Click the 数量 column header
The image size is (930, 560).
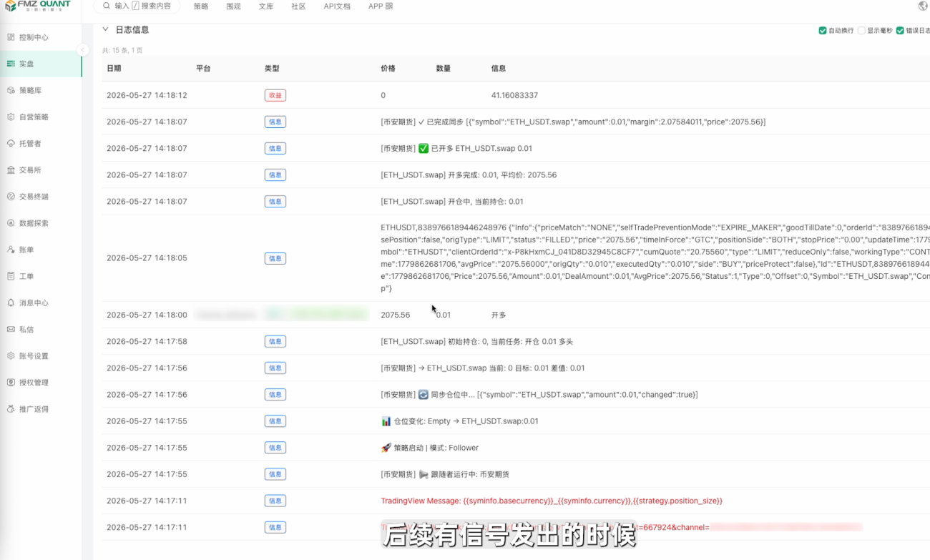[x=444, y=69]
